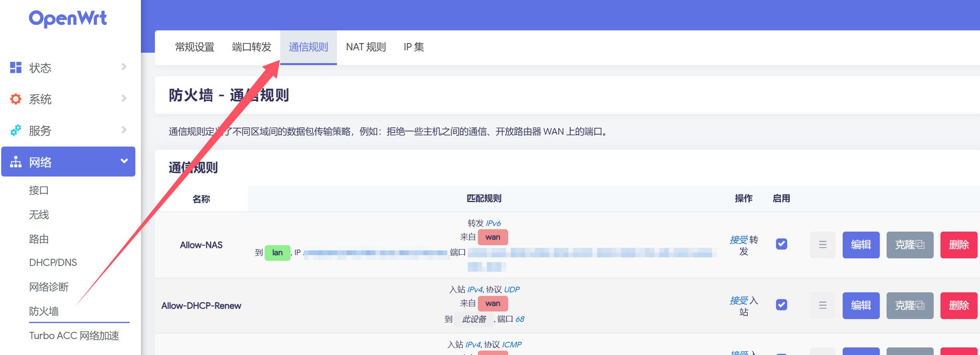This screenshot has width=980, height=355.
Task: Collapse the 网络 menu chevron
Action: point(124,161)
